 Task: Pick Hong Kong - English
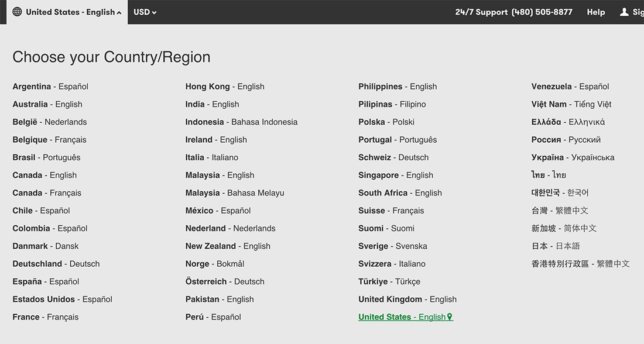tap(225, 87)
